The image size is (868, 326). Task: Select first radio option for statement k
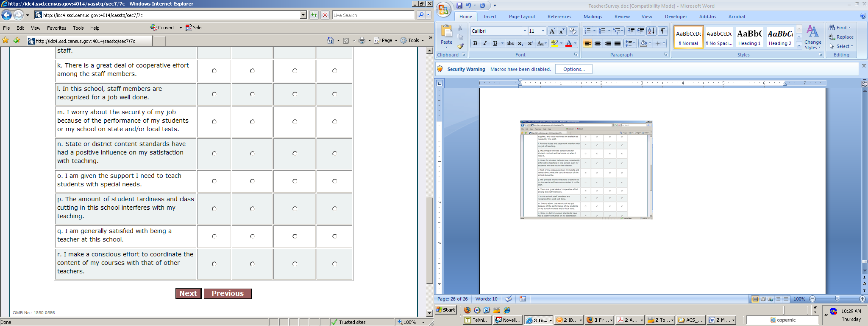(214, 71)
